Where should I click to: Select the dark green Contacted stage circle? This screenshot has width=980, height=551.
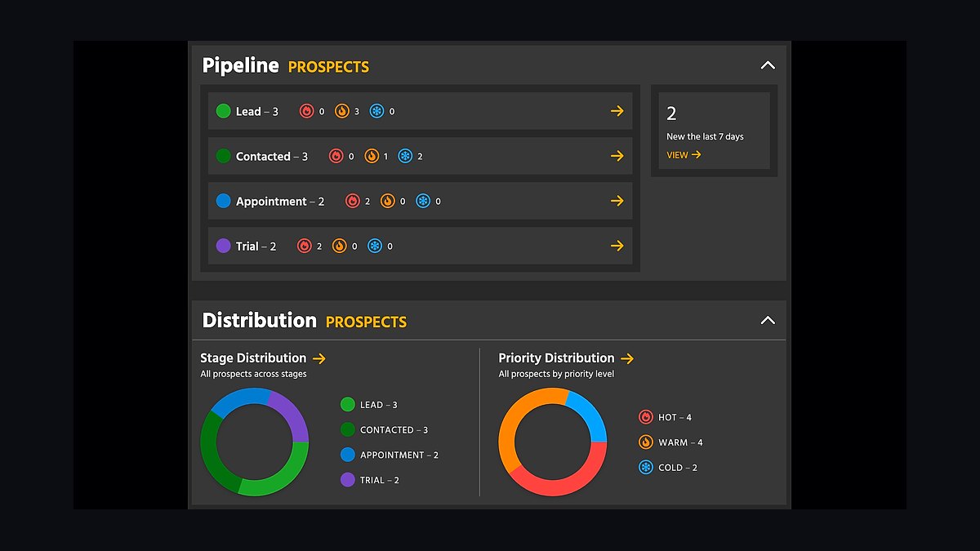coord(223,156)
